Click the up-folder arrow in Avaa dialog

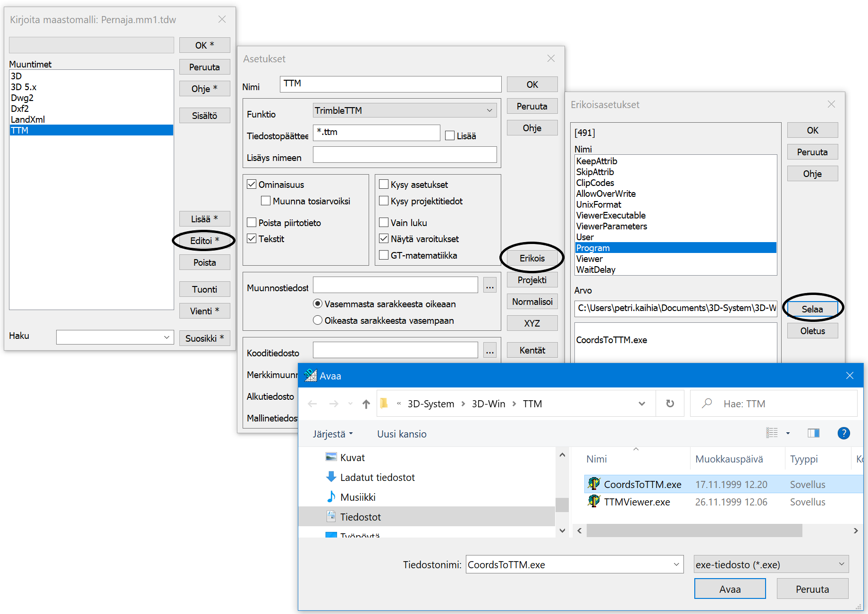pos(366,404)
